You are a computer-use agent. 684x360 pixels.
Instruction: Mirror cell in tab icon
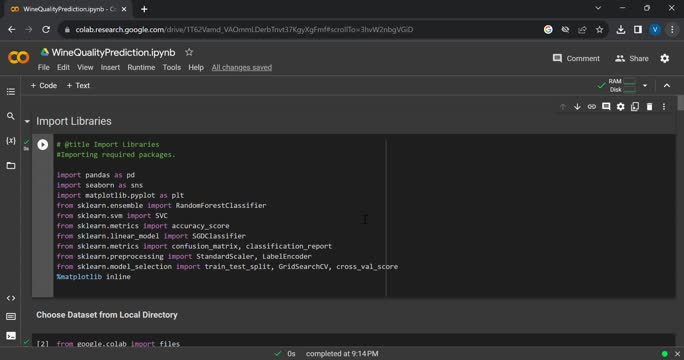635,106
